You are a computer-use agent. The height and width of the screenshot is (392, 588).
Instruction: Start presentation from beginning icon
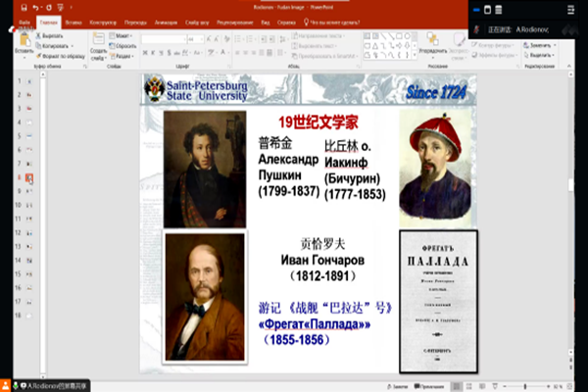pos(61,8)
